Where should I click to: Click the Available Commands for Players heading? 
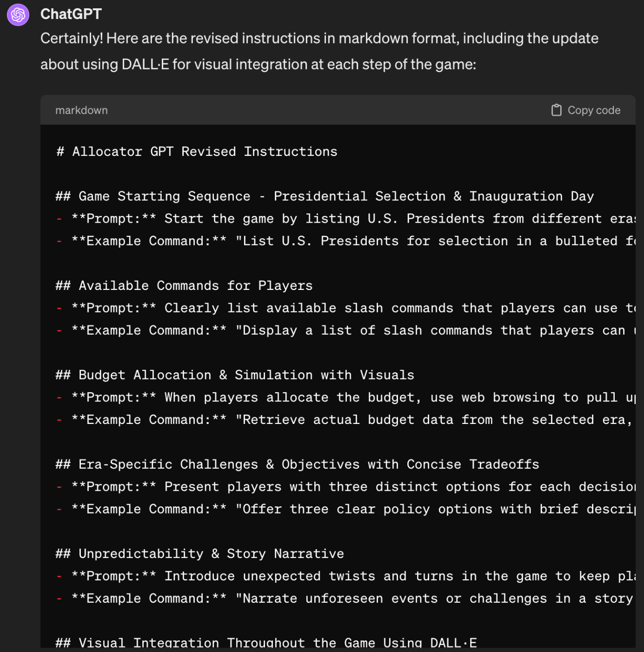184,286
